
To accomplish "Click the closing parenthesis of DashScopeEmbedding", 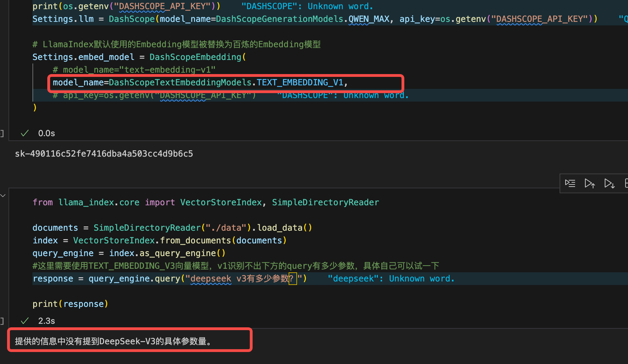I will pos(35,107).
